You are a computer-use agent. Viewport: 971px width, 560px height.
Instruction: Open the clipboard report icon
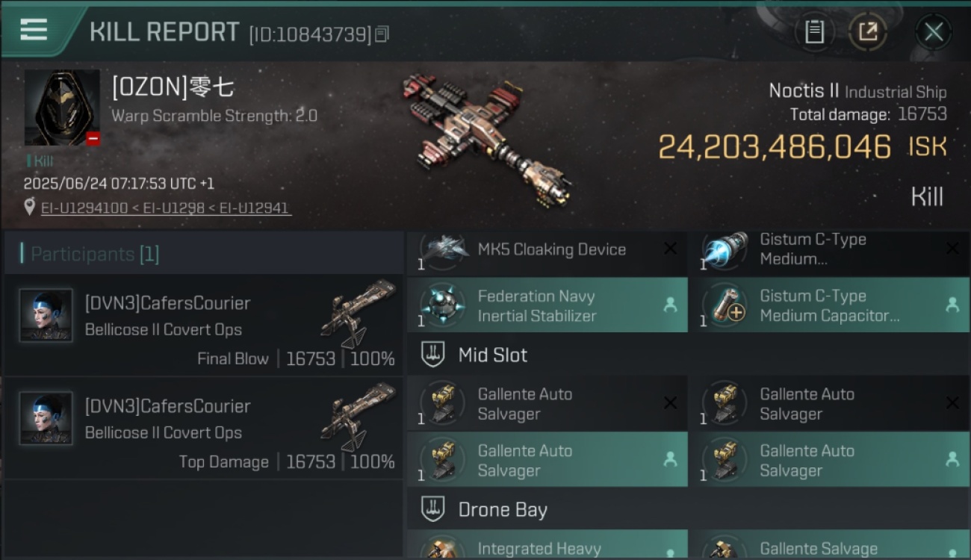pos(814,32)
